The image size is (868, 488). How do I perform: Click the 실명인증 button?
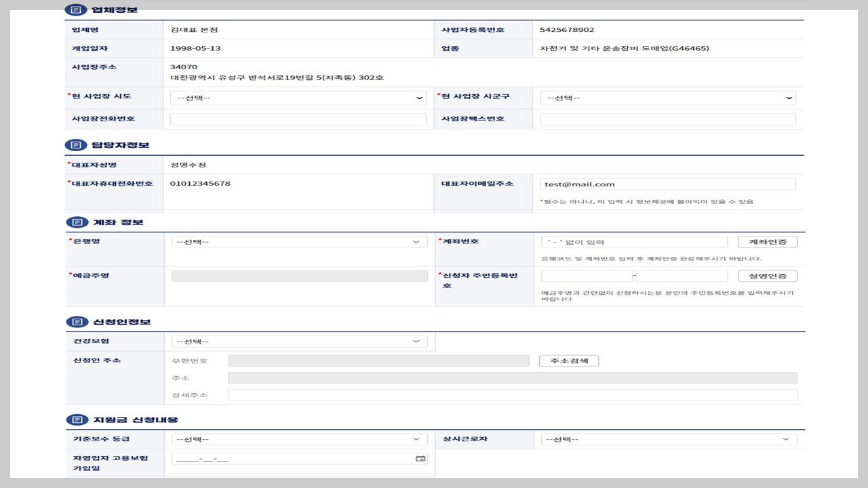(767, 276)
